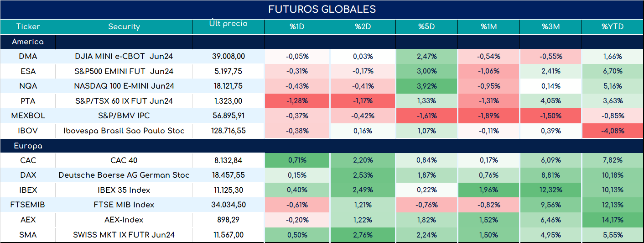
Task: Click PTA's red -1,28% cell
Action: tap(297, 101)
